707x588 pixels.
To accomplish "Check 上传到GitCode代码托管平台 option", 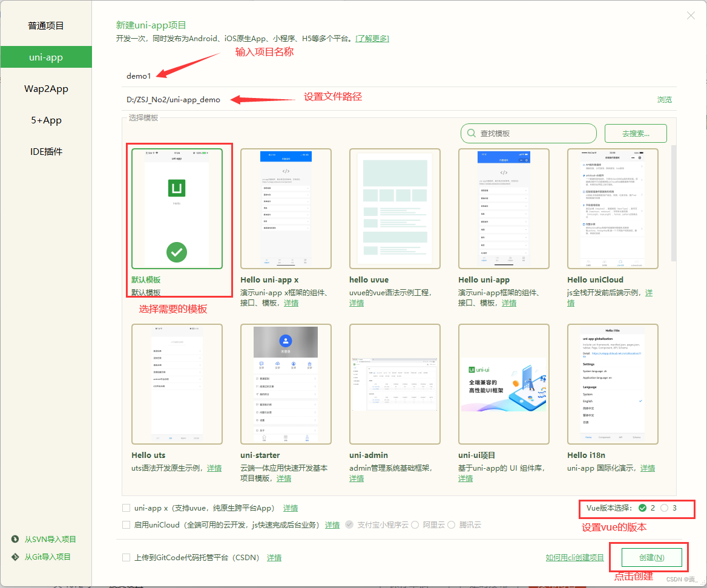I will coord(127,558).
